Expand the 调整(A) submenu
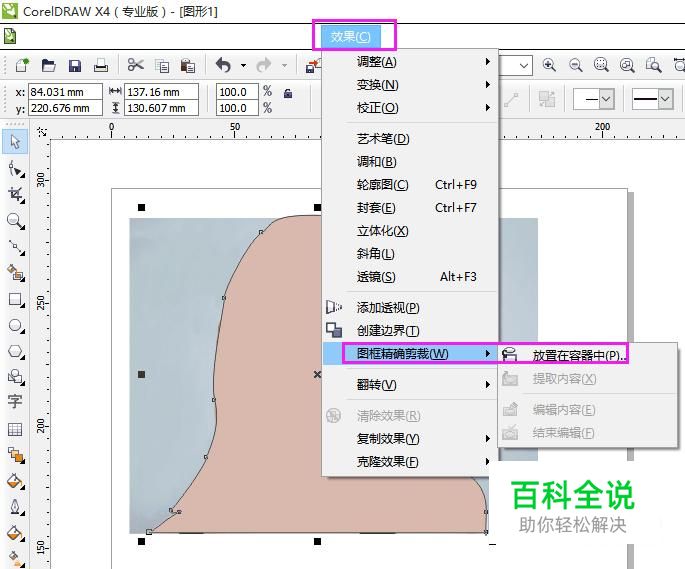685x569 pixels. coord(409,62)
